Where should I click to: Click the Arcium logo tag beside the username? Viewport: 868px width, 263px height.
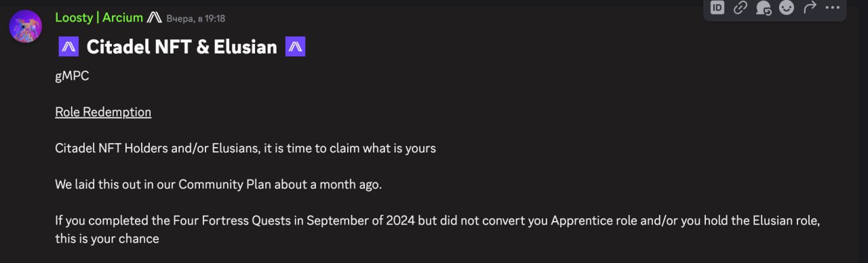155,18
